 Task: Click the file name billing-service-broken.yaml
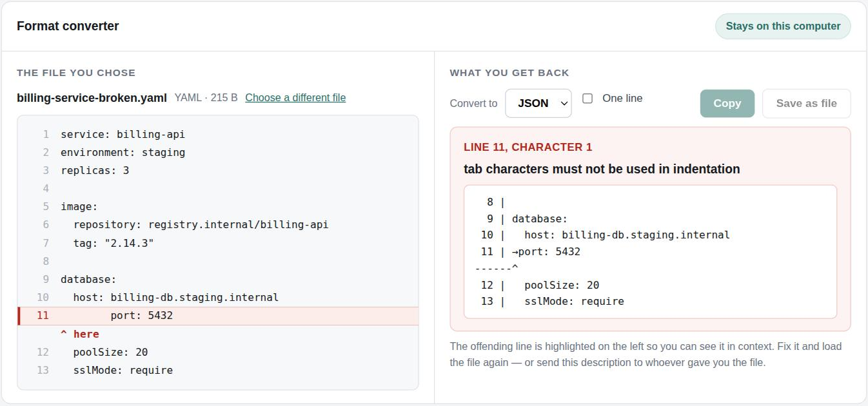coord(93,98)
